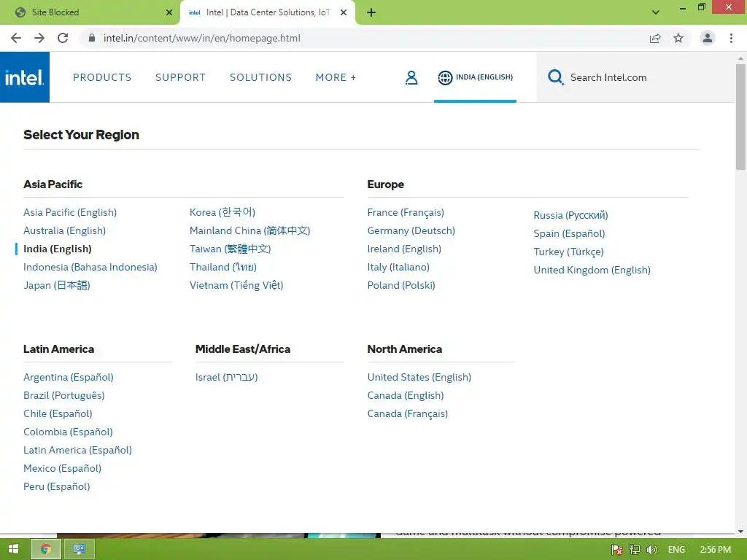Open the SUPPORT menu
The height and width of the screenshot is (560, 747).
coord(180,77)
